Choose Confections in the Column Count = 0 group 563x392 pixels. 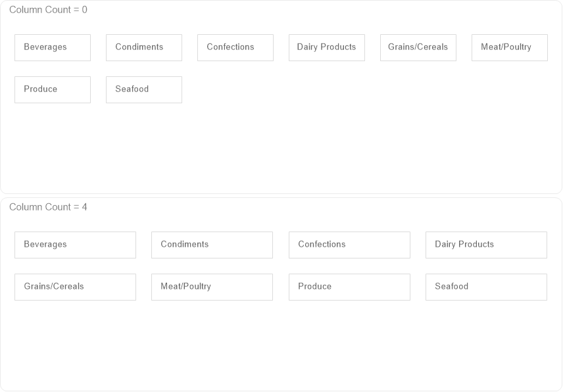point(235,47)
